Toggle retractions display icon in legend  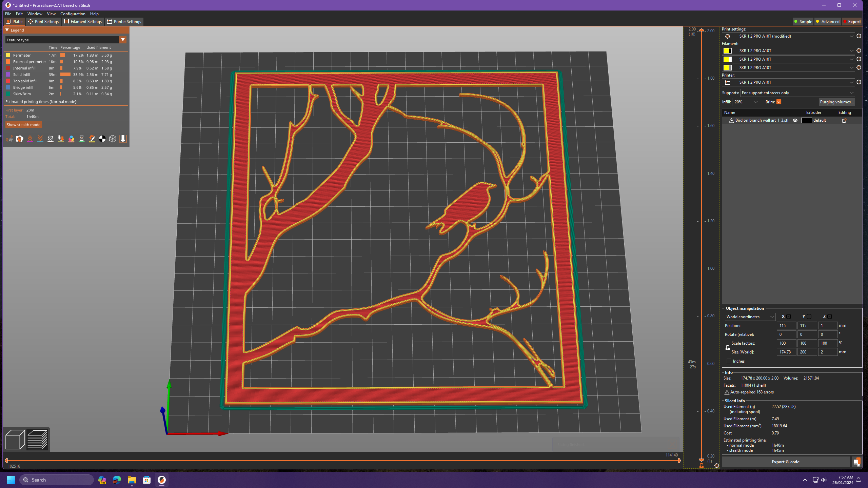point(30,139)
